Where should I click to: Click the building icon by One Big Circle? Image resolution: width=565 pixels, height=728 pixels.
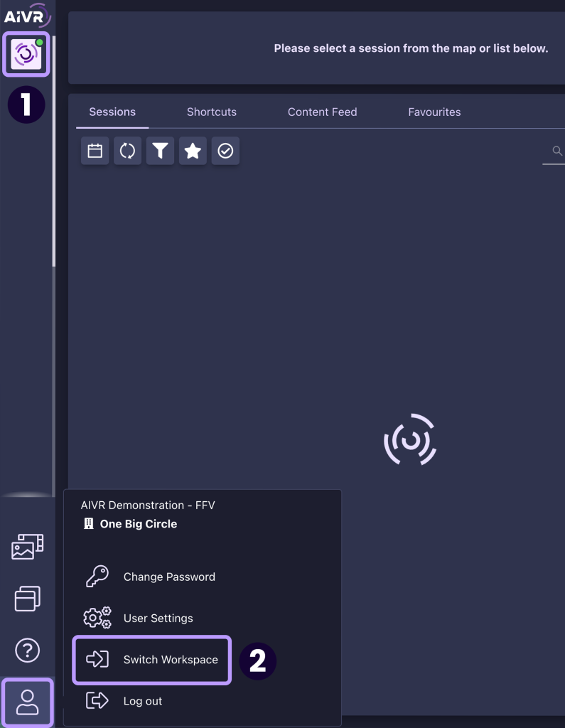(89, 524)
